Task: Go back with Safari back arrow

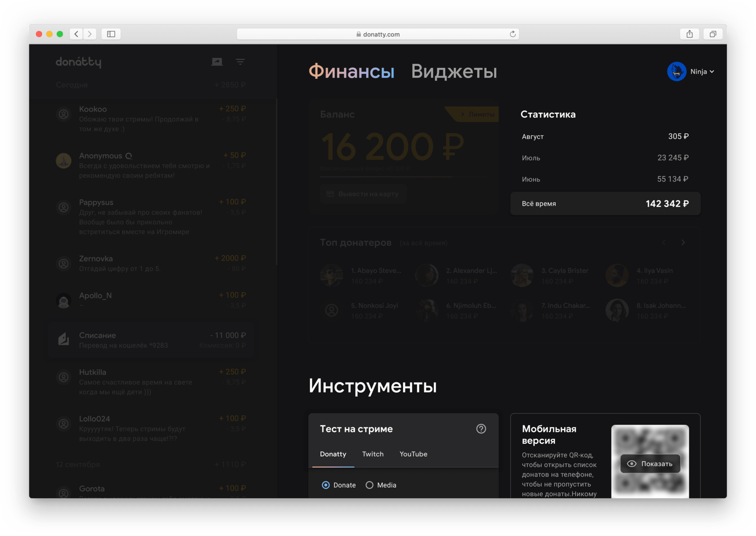Action: 76,34
